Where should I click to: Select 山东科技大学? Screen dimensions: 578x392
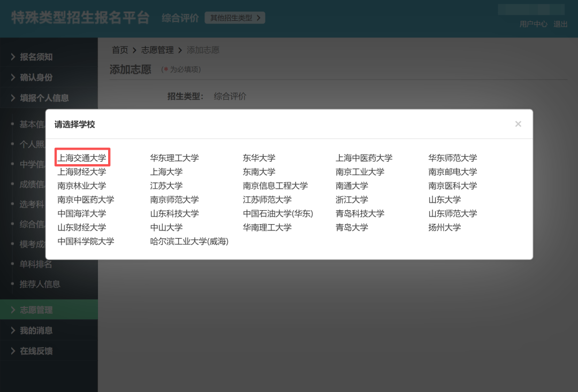(174, 213)
